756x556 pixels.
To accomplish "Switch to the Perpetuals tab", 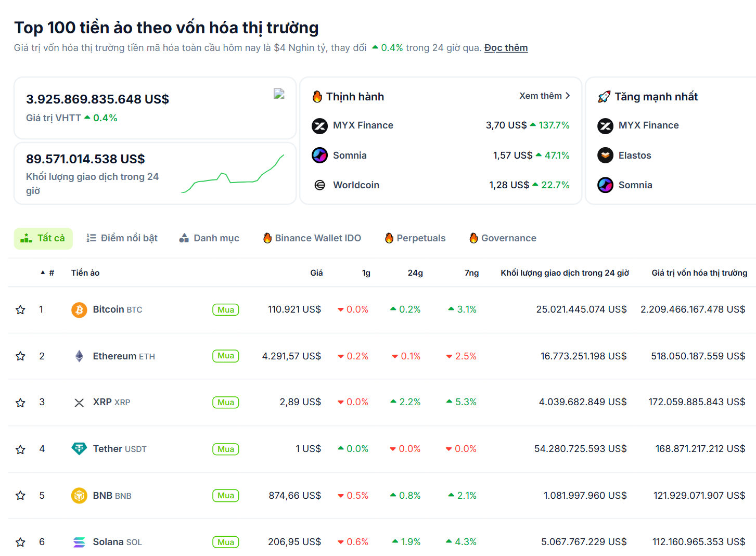I will 415,238.
